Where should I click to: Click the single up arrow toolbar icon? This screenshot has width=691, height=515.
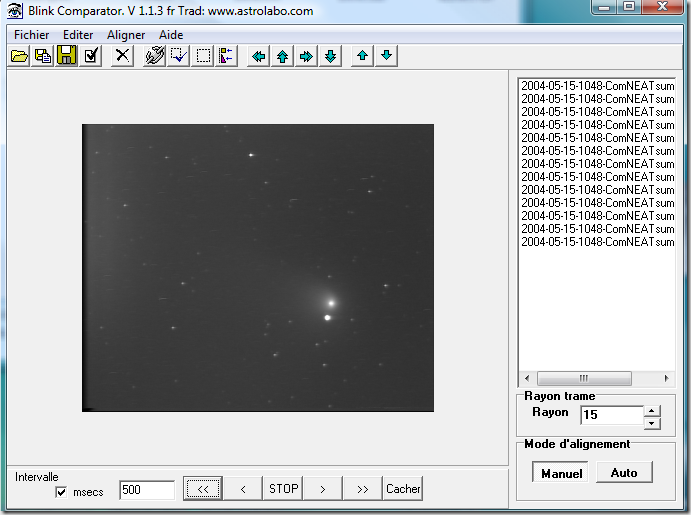point(363,56)
